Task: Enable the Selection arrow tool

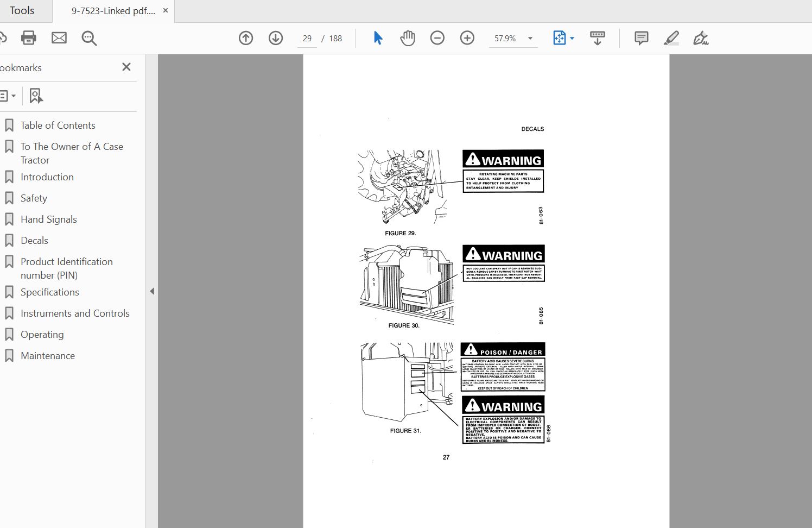Action: click(x=378, y=38)
